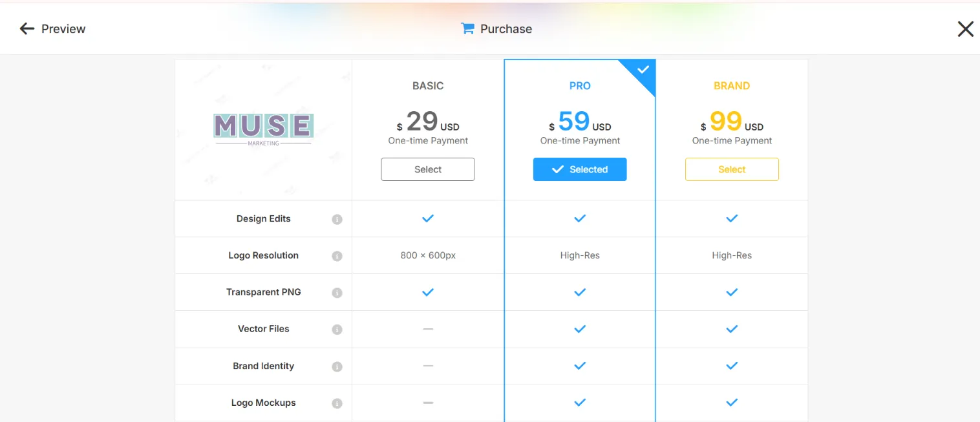Click Logo Mockups checkmark under Brand

point(732,403)
